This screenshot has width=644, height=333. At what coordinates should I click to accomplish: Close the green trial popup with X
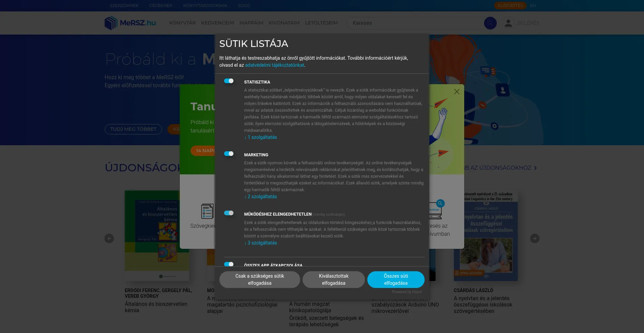(457, 92)
